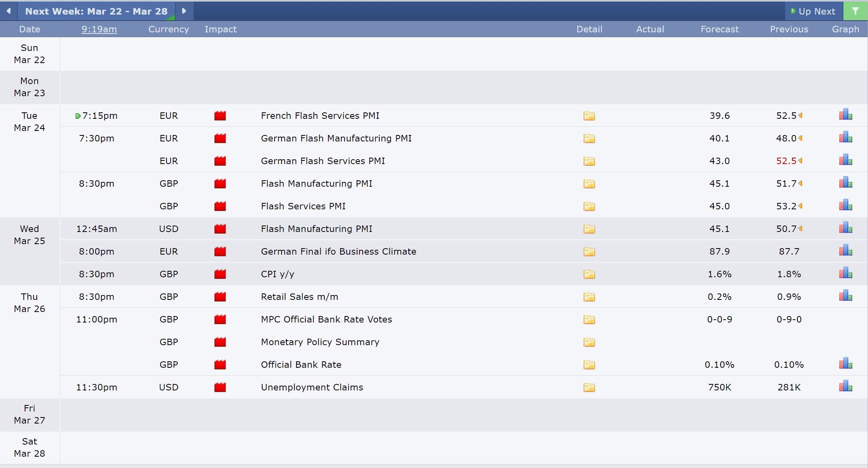Click the filter funnel icon
This screenshot has height=468, width=868.
[855, 11]
